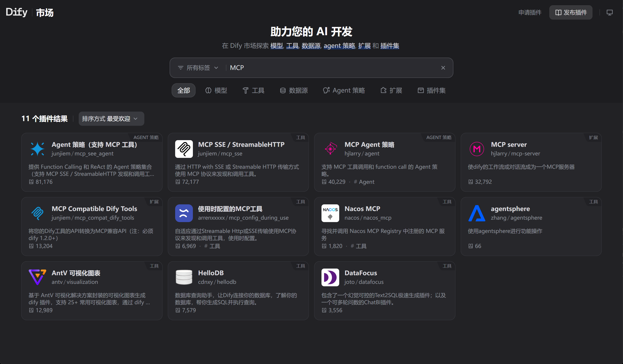Open the 所有标签 tag filter dropdown
Viewport: 623px width, 364px height.
[198, 68]
